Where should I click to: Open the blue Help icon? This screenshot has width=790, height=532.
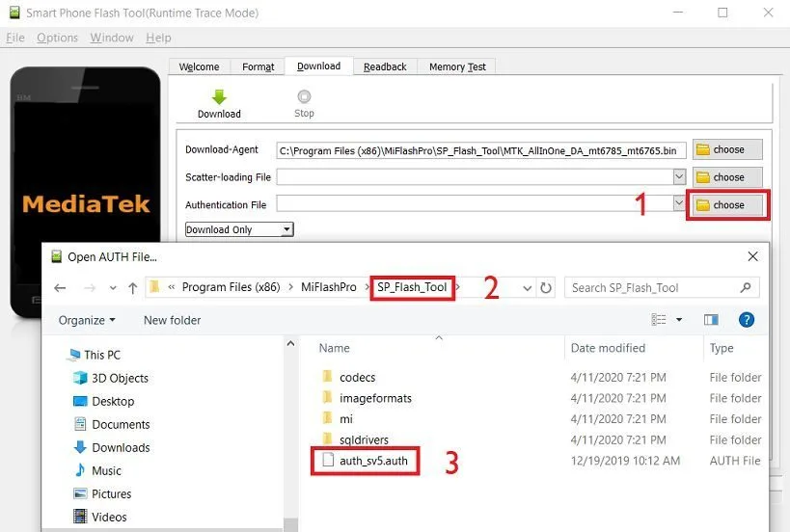point(747,320)
